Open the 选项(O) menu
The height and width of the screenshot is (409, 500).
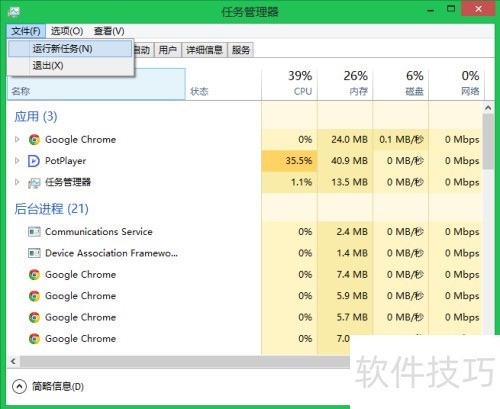click(x=67, y=31)
